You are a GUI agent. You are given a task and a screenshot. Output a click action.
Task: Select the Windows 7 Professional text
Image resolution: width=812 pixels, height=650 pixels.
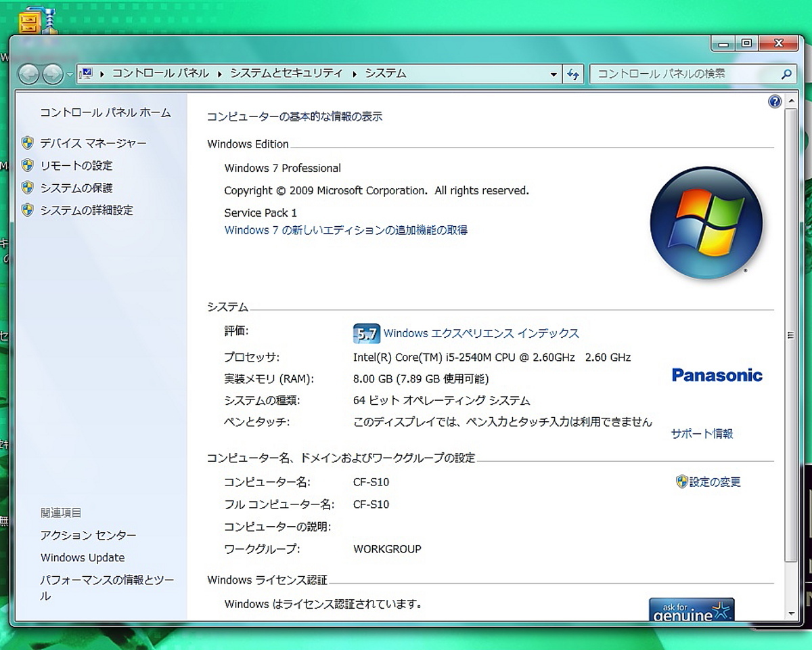[283, 168]
